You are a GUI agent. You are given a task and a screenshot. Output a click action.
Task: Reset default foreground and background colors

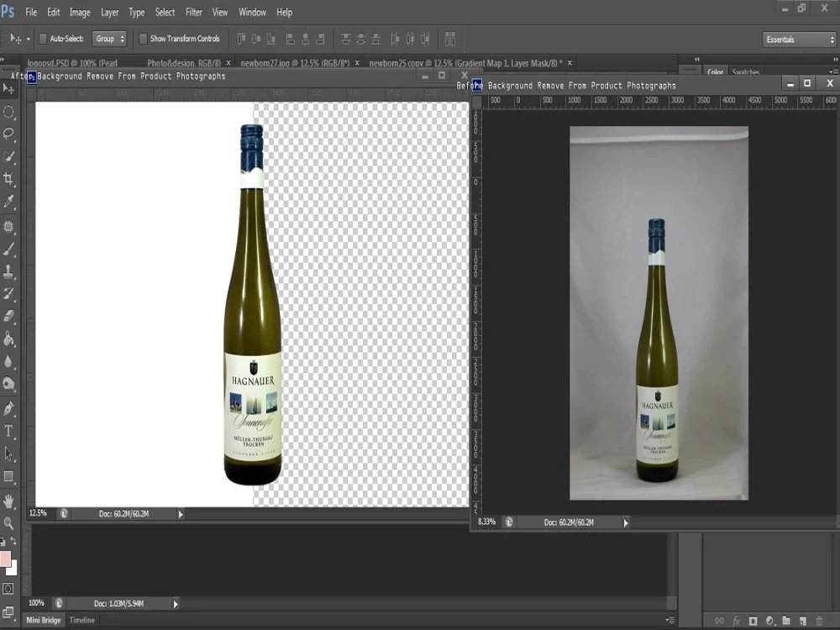[x=3, y=542]
